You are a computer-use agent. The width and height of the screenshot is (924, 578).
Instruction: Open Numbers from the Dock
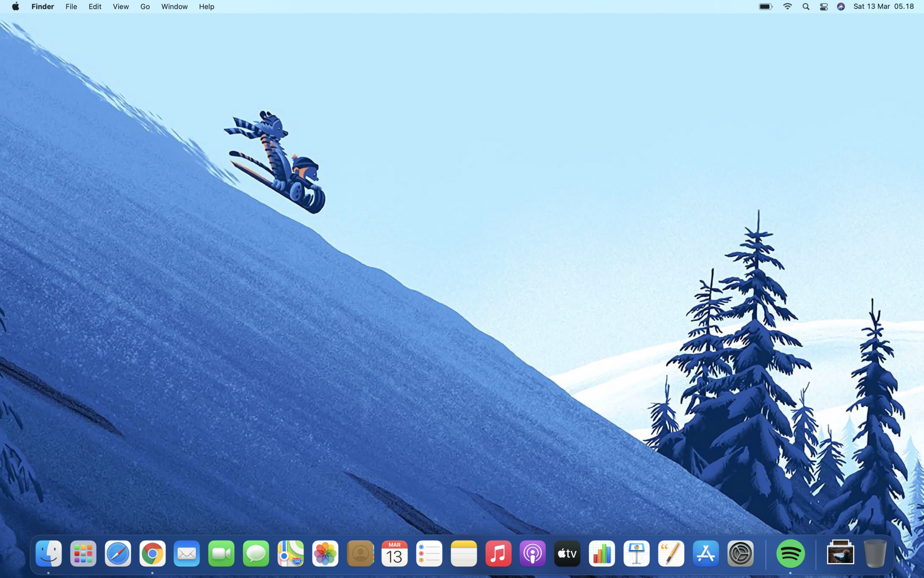click(x=602, y=553)
